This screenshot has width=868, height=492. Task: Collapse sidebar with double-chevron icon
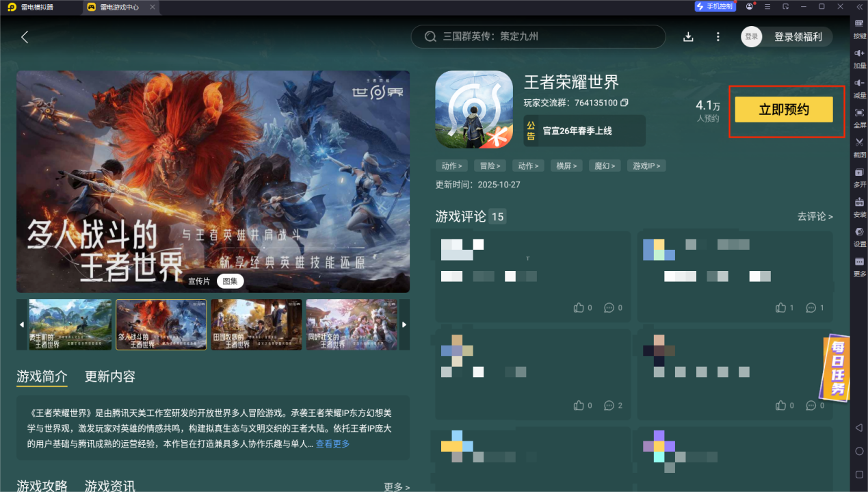point(859,7)
